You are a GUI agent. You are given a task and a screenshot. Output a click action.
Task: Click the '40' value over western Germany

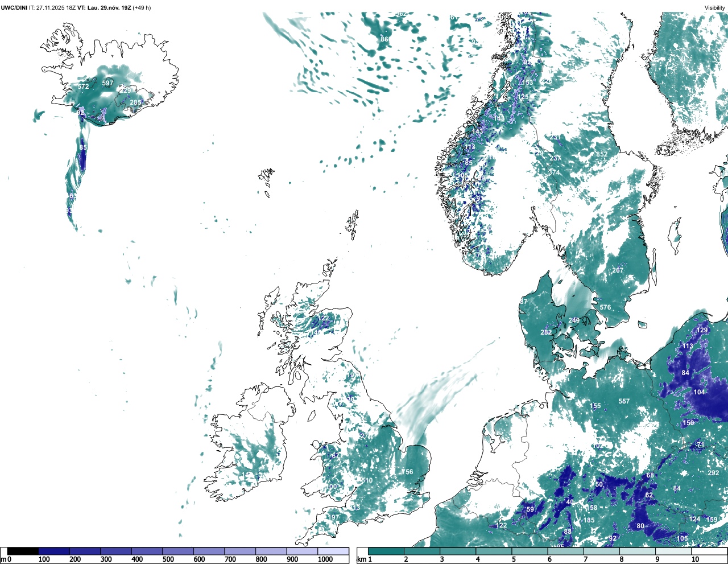click(x=570, y=502)
